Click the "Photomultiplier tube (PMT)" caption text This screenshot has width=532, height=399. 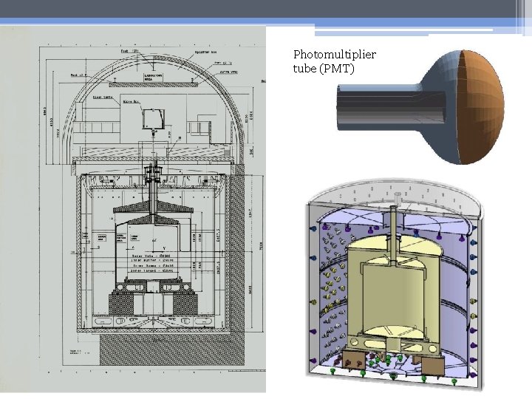335,61
